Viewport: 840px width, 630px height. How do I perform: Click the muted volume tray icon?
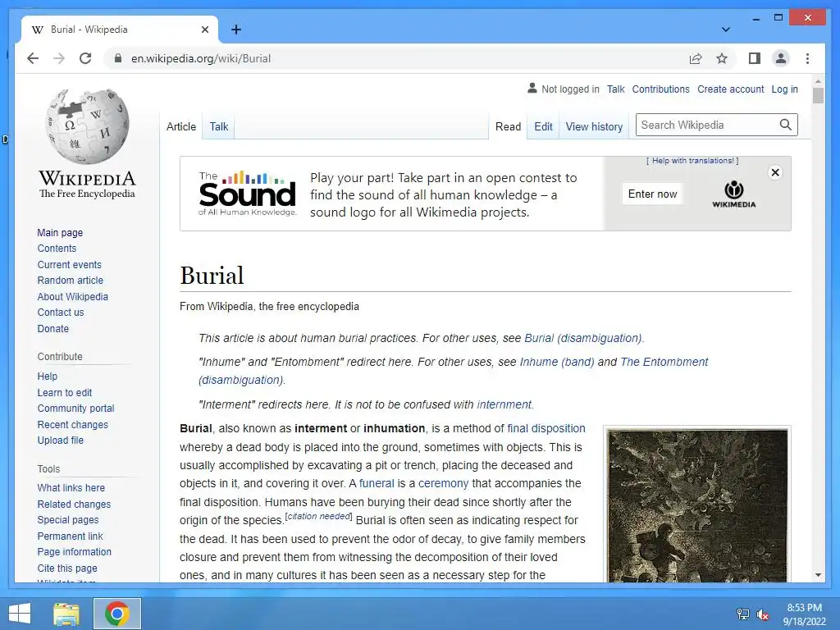point(762,614)
